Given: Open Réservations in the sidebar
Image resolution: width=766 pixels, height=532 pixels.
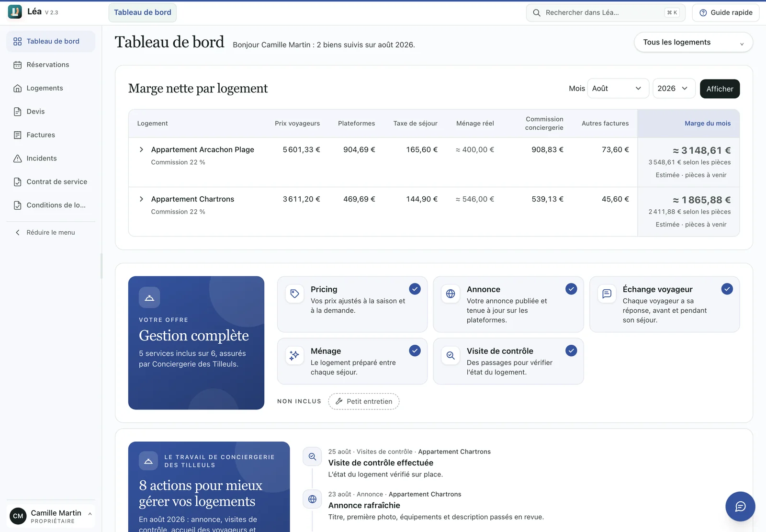Looking at the screenshot, I should (x=51, y=65).
